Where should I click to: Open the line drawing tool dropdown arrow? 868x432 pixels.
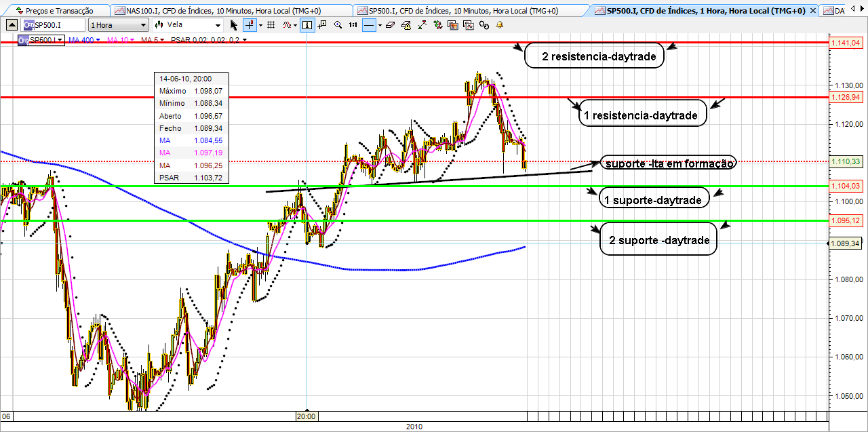click(380, 25)
